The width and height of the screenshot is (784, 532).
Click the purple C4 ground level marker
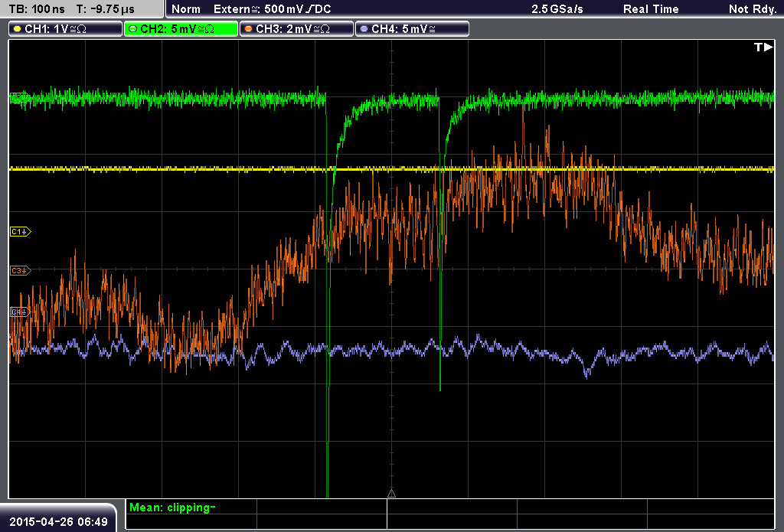21,312
